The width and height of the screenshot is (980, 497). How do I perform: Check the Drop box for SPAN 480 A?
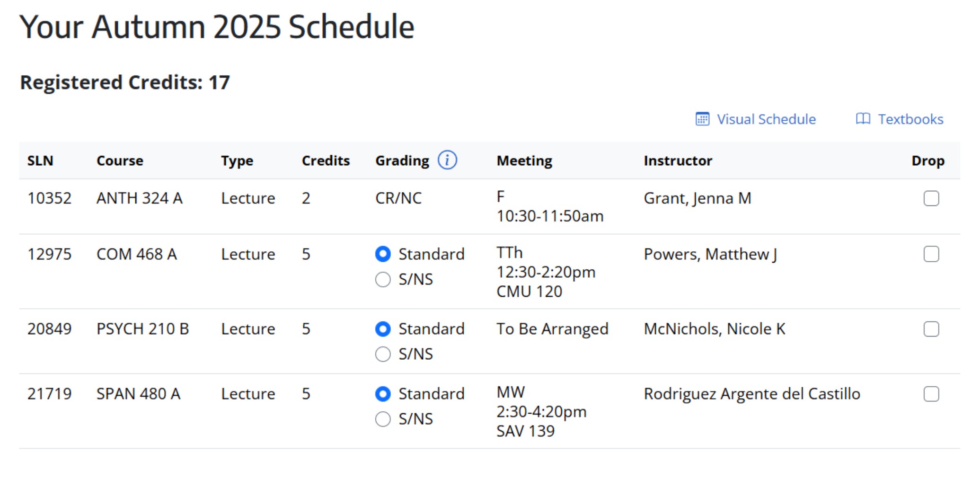point(931,393)
